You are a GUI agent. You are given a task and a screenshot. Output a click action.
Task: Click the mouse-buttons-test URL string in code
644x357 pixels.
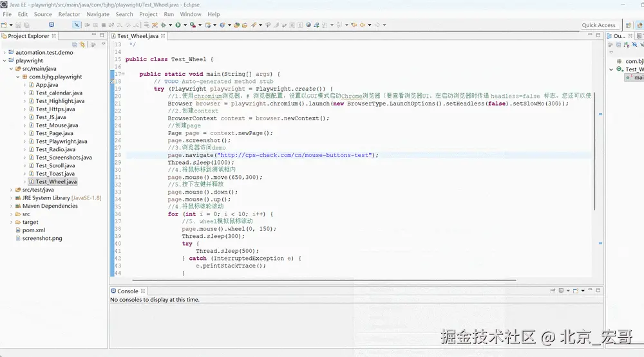click(294, 155)
